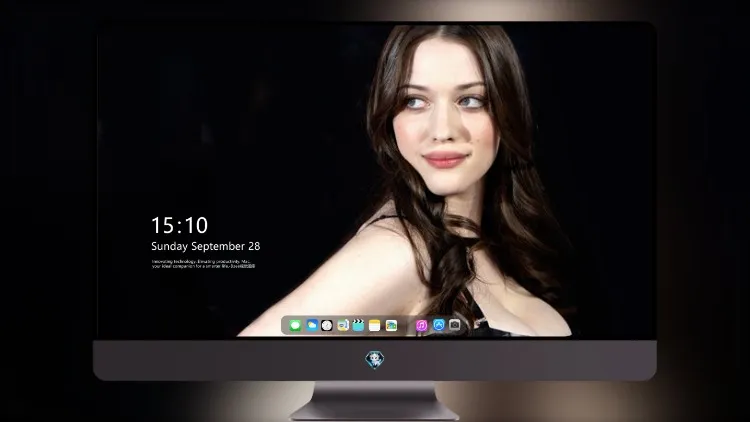Click the dark chin bezel left of logo

point(230,360)
